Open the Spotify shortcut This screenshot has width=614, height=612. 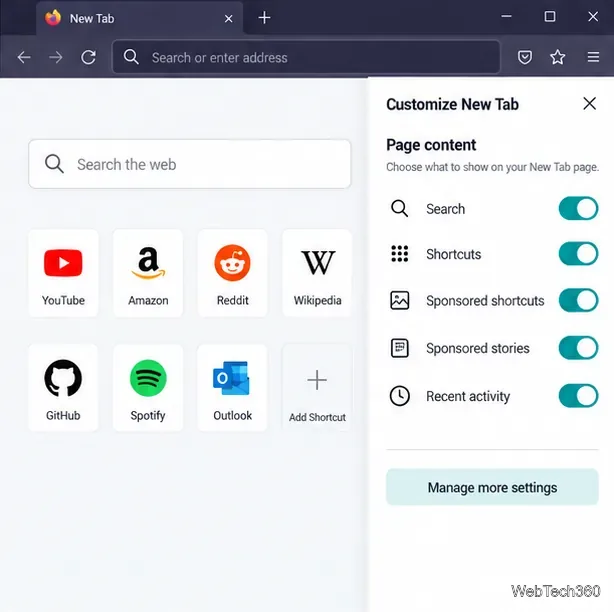pyautogui.click(x=148, y=388)
